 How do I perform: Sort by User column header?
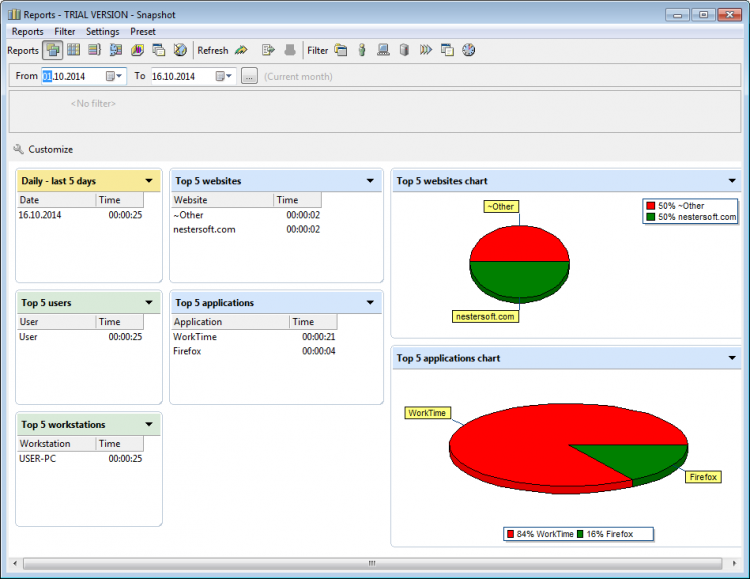pos(56,322)
